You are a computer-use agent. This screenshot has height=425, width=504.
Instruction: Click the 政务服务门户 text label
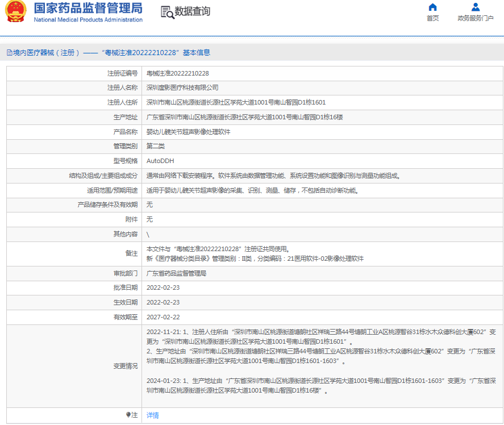[476, 18]
